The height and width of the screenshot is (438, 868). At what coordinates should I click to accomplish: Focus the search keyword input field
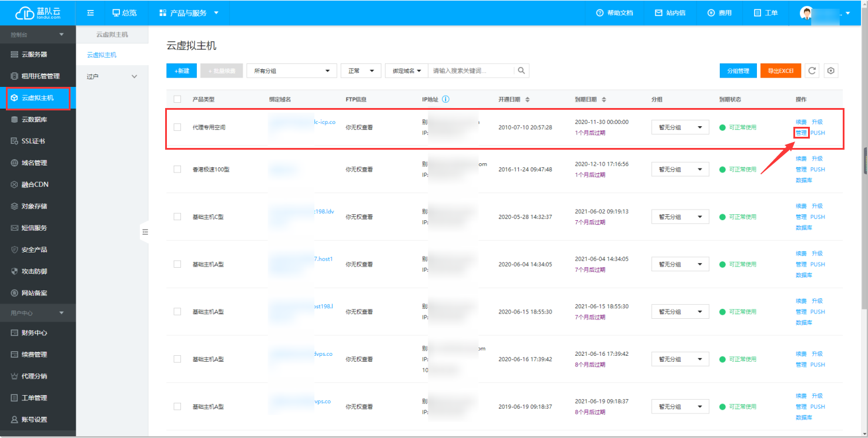pos(472,71)
